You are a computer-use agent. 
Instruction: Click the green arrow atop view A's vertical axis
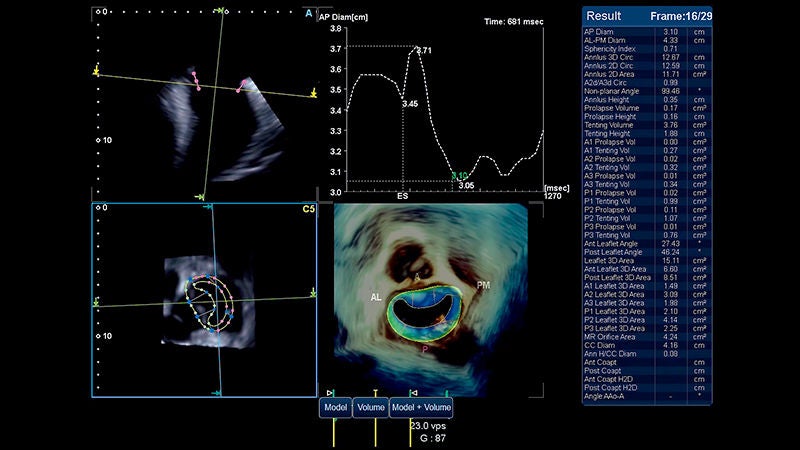[x=220, y=10]
